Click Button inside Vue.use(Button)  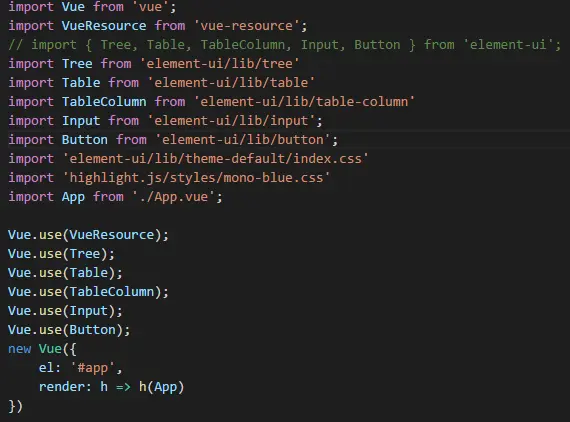pos(92,330)
